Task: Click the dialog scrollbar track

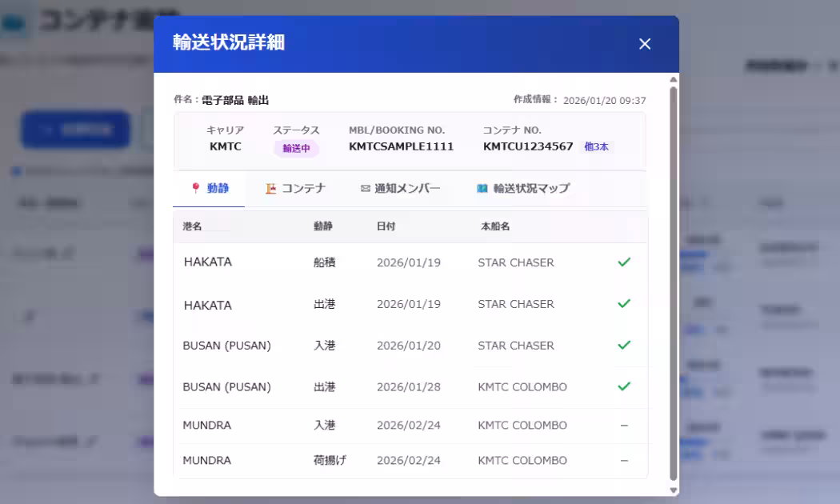Action: [x=672, y=280]
